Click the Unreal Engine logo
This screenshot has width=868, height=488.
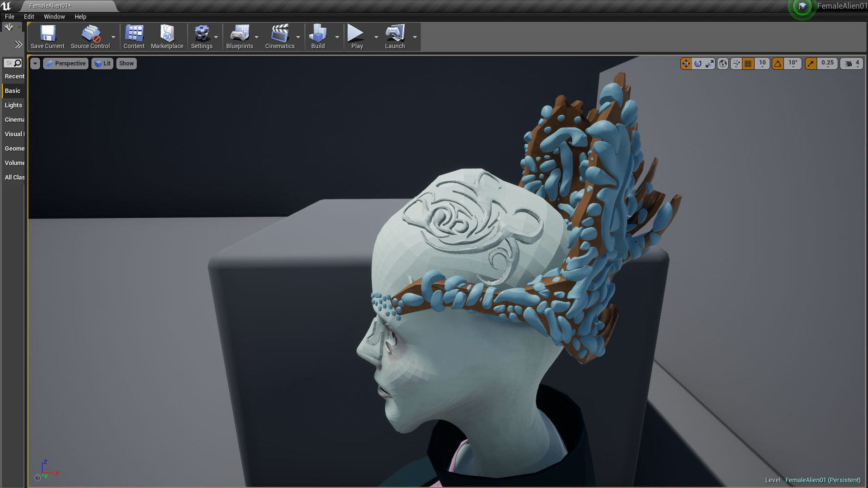6,5
